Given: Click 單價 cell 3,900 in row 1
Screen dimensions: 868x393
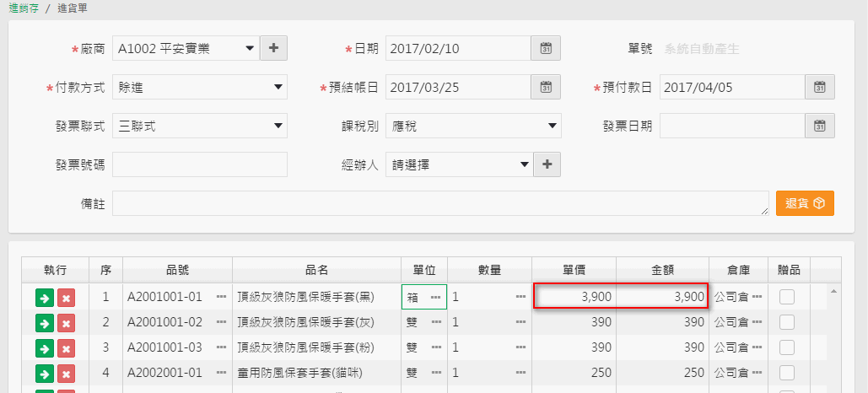Looking at the screenshot, I should tap(574, 297).
